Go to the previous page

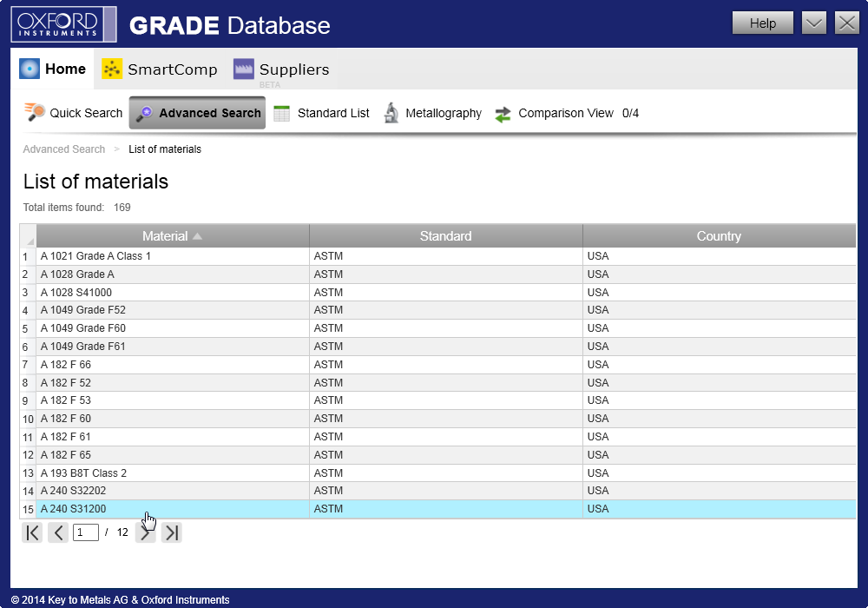(58, 532)
